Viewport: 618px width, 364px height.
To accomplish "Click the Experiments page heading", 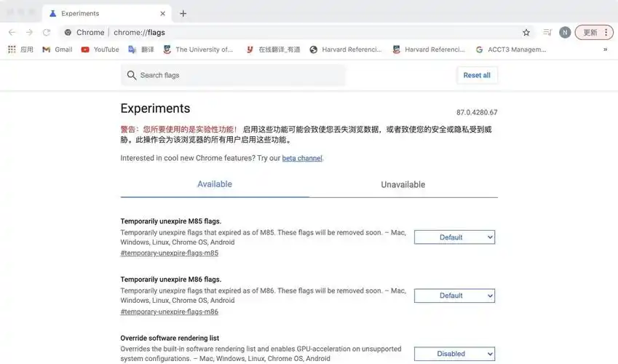I will coord(155,108).
